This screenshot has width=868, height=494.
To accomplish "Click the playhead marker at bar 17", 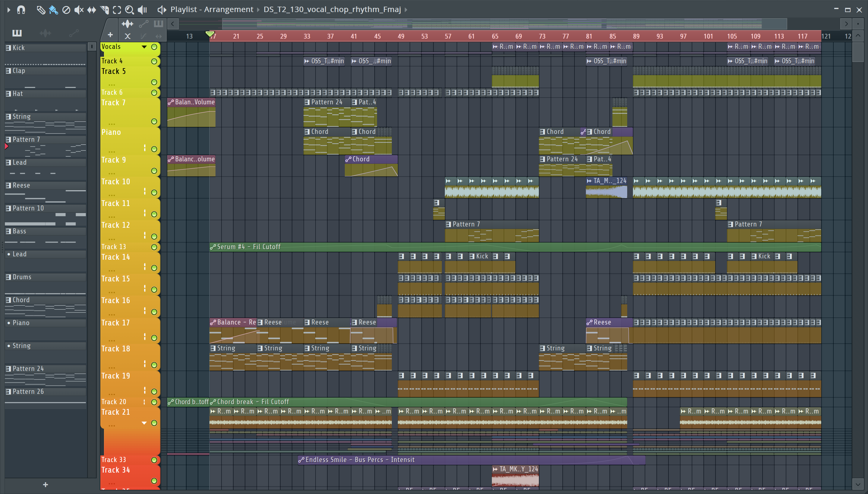I will [x=210, y=34].
